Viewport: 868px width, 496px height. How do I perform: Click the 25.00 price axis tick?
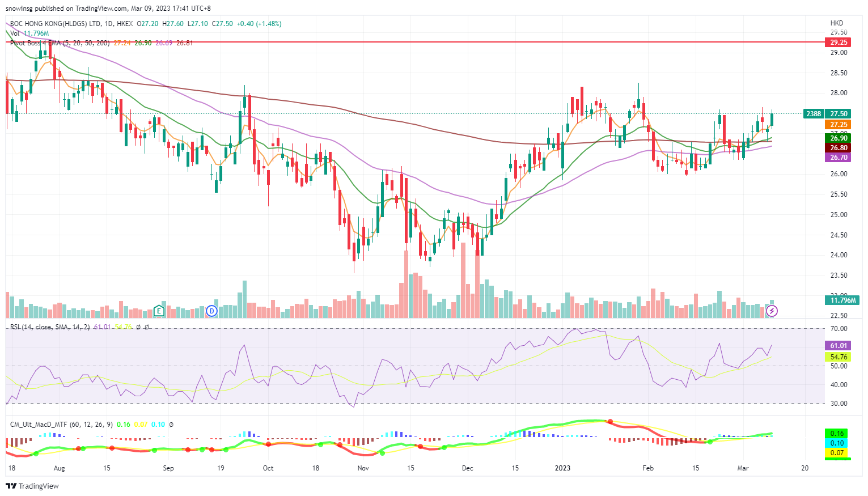(839, 215)
